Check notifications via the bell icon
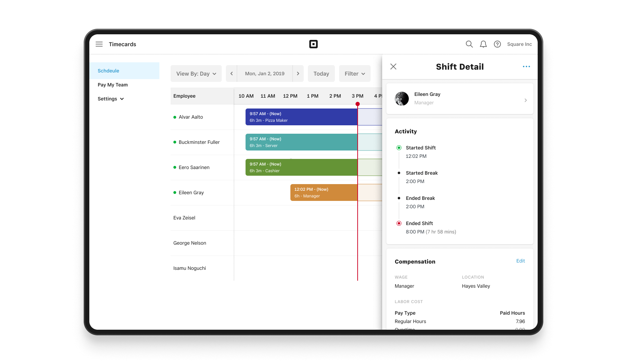Screen dimensions: 627x364 483,44
